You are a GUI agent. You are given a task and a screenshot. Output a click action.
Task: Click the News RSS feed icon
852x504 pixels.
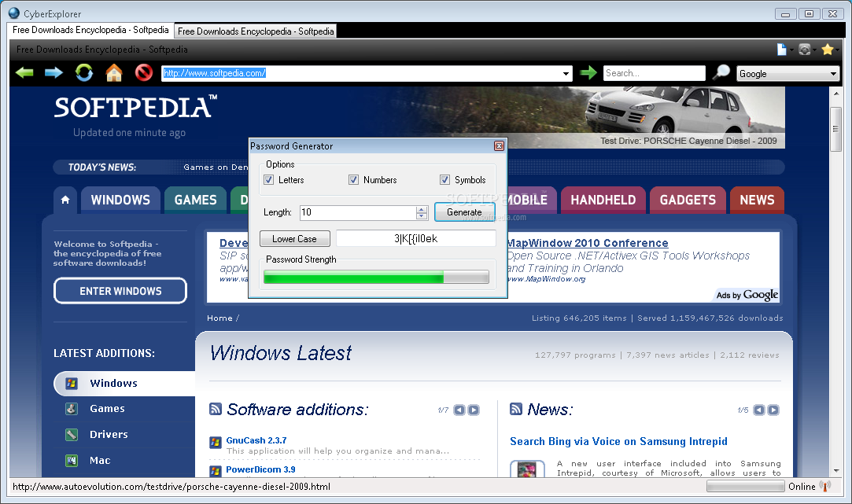[515, 408]
